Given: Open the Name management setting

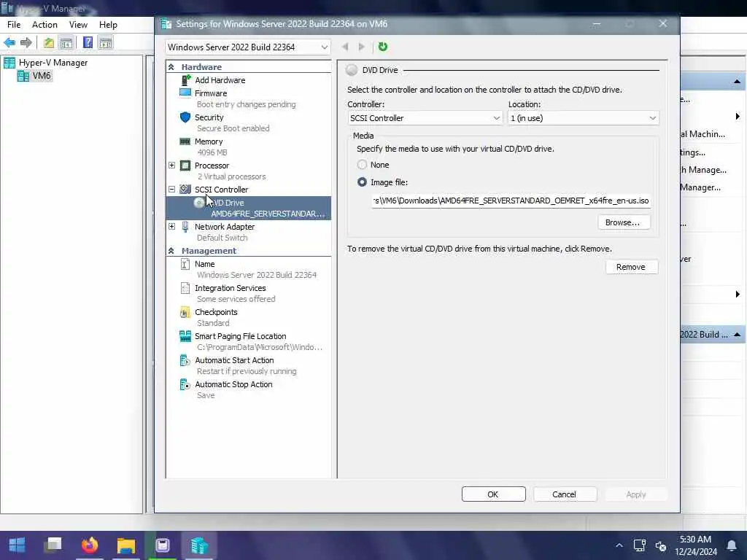Looking at the screenshot, I should [204, 264].
